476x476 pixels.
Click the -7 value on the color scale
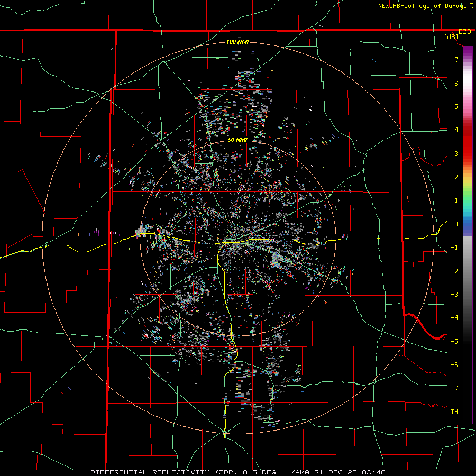454,388
